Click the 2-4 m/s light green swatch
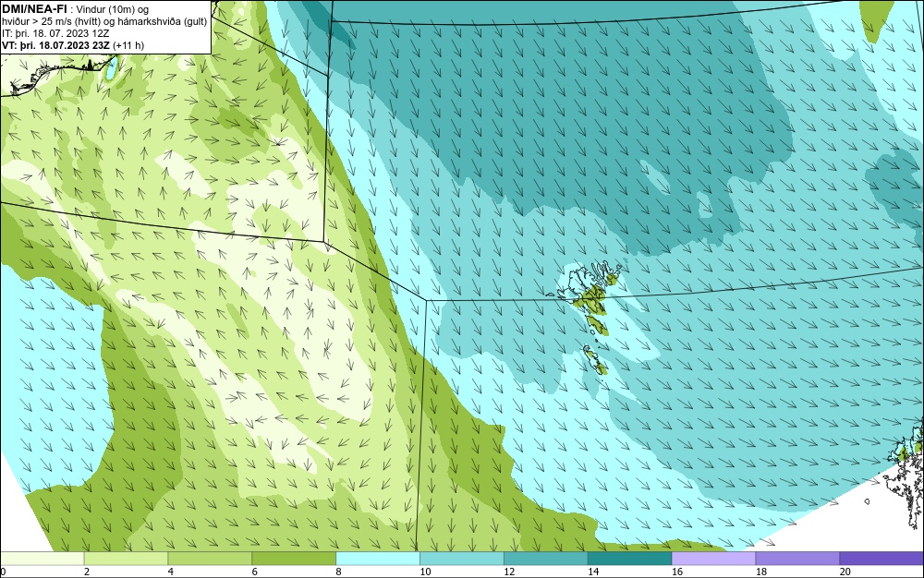 126,559
